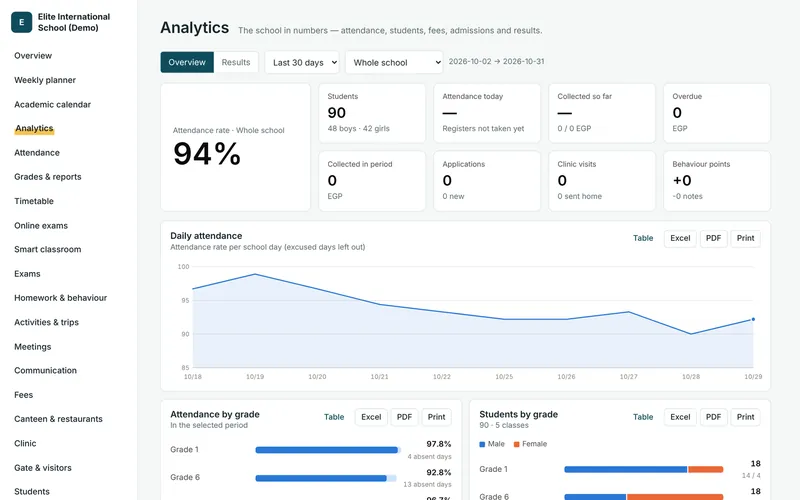The height and width of the screenshot is (500, 800).
Task: Print the Daily attendance chart
Action: 745,238
